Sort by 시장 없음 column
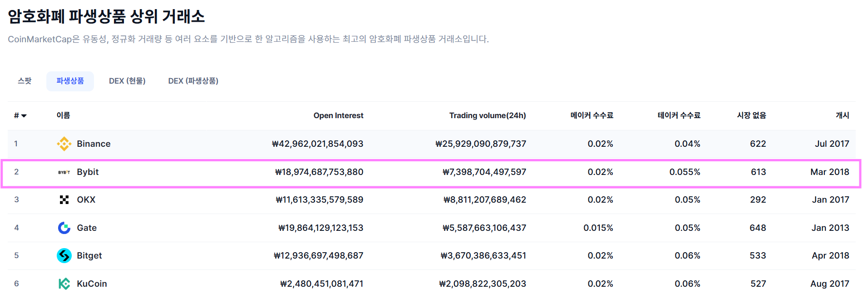This screenshot has width=868, height=294. [x=751, y=116]
